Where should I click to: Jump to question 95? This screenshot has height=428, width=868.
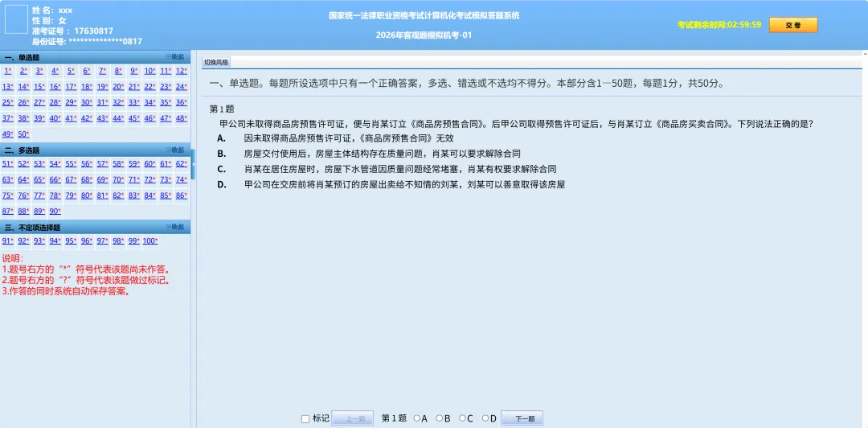(x=71, y=241)
